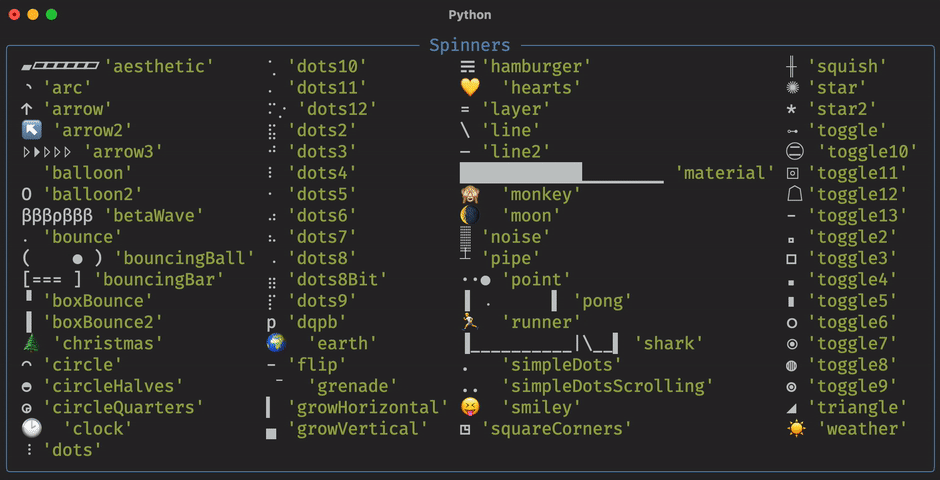
Task: Click the aesthetic spinner bar
Action: coord(61,67)
